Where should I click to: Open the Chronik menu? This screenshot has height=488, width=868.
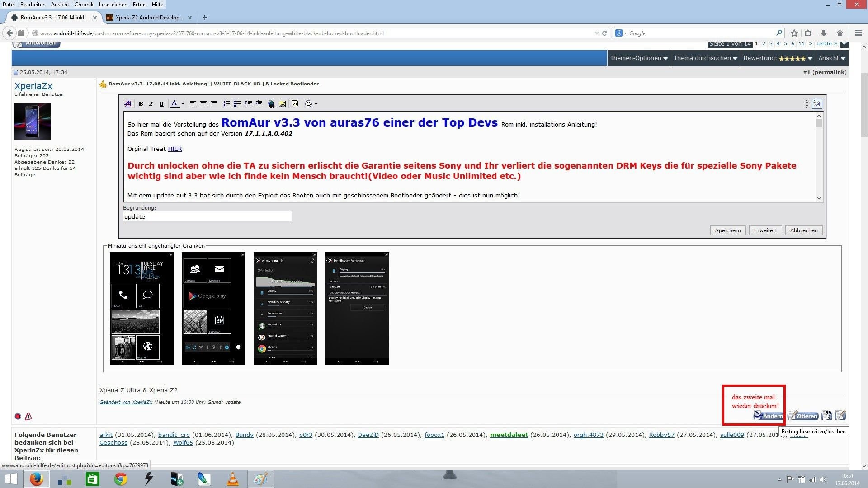[x=84, y=5]
